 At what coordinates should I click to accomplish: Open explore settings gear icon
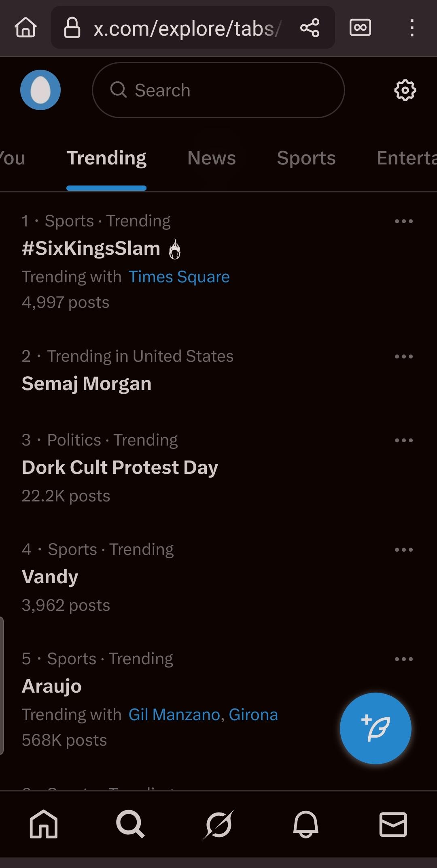(405, 90)
